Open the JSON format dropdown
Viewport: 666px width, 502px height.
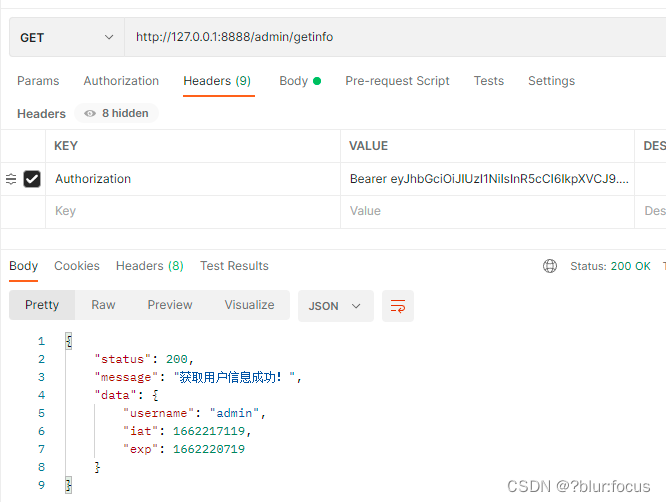(x=336, y=306)
